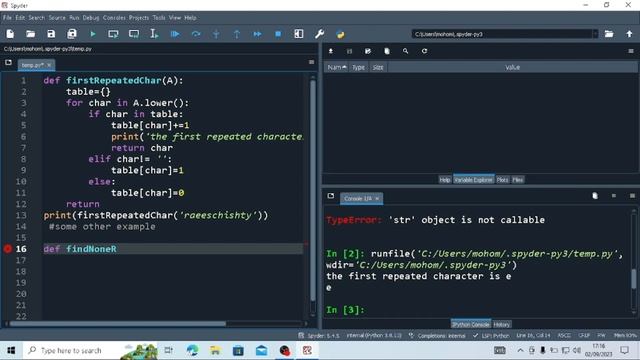Open the console pane options menu

(x=632, y=196)
